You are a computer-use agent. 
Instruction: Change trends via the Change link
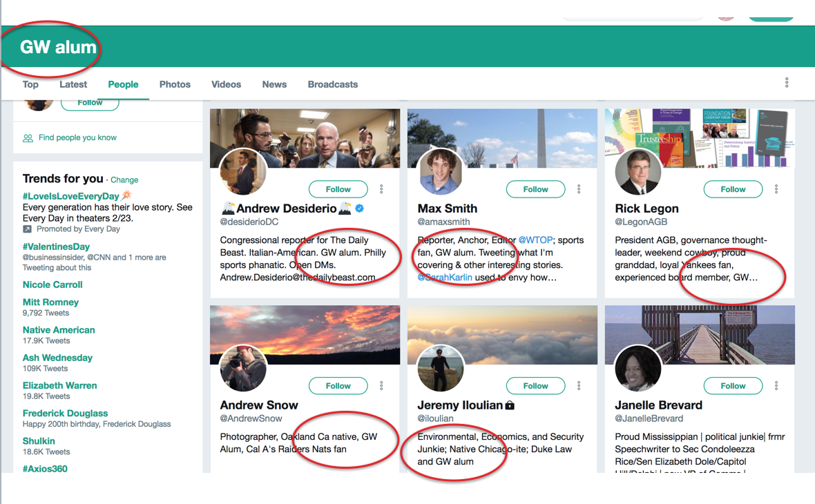124,180
